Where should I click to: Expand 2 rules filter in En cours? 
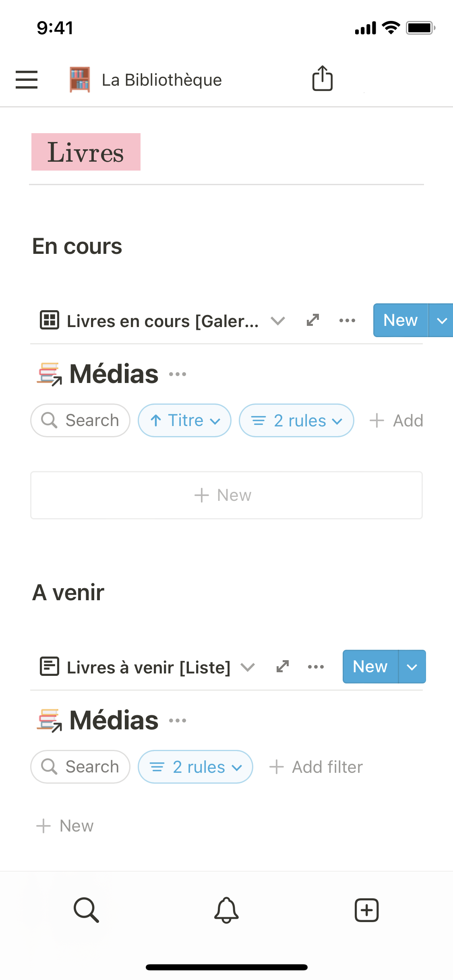[296, 420]
